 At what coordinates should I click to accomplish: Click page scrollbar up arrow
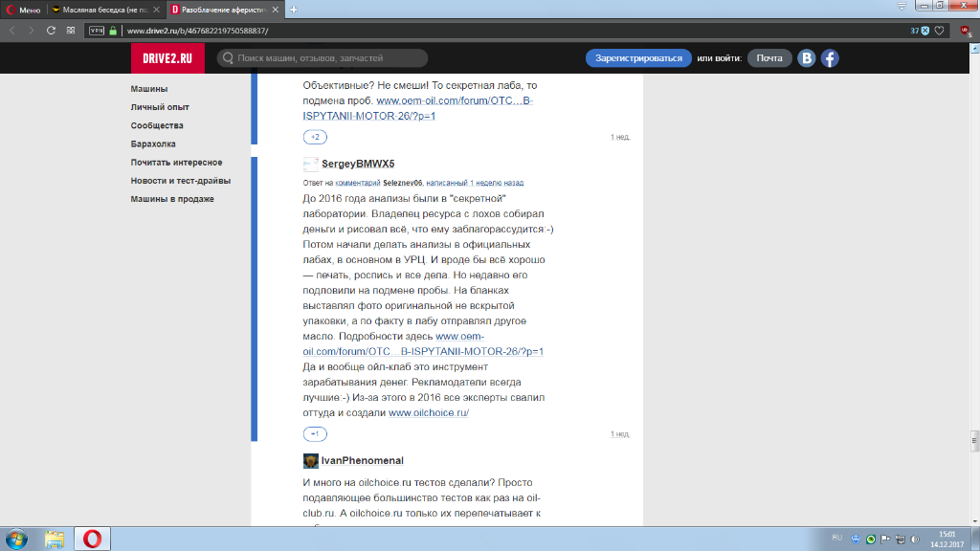click(974, 49)
